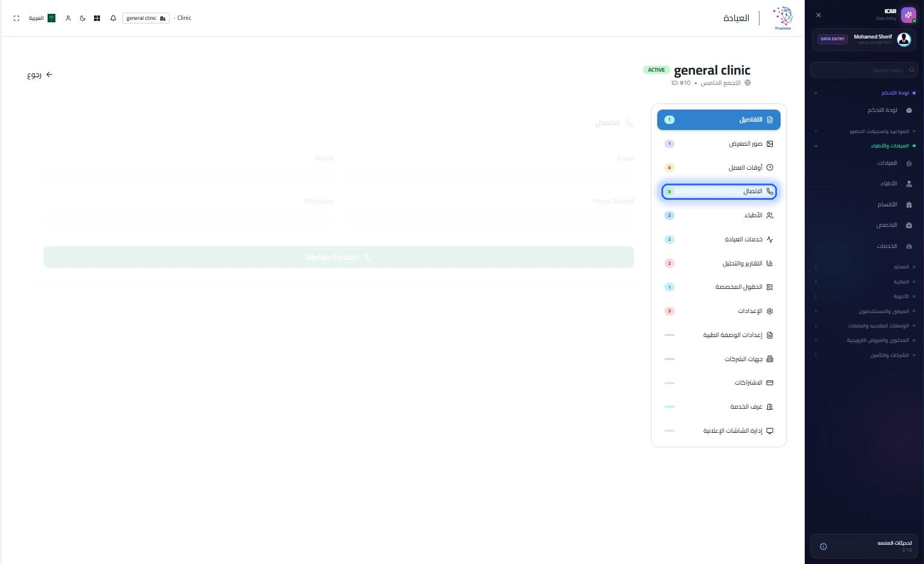924x564 pixels.
Task: Open الأطباء item in sidebar
Action: click(894, 184)
